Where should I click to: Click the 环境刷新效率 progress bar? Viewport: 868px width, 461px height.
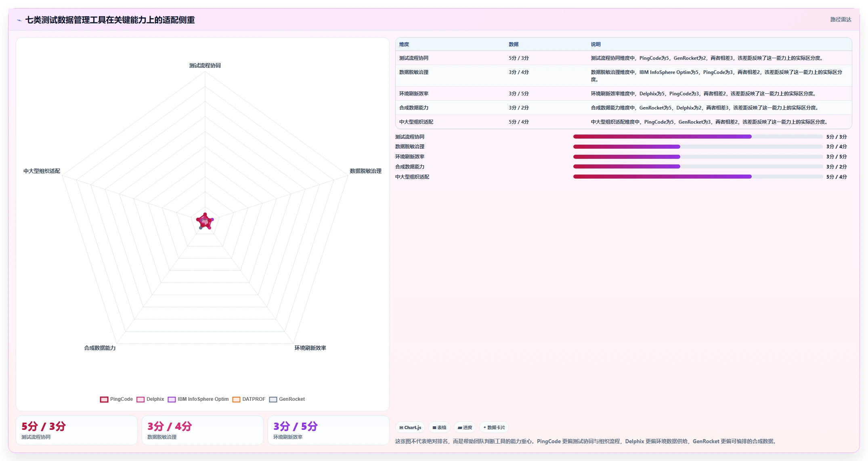(x=698, y=157)
